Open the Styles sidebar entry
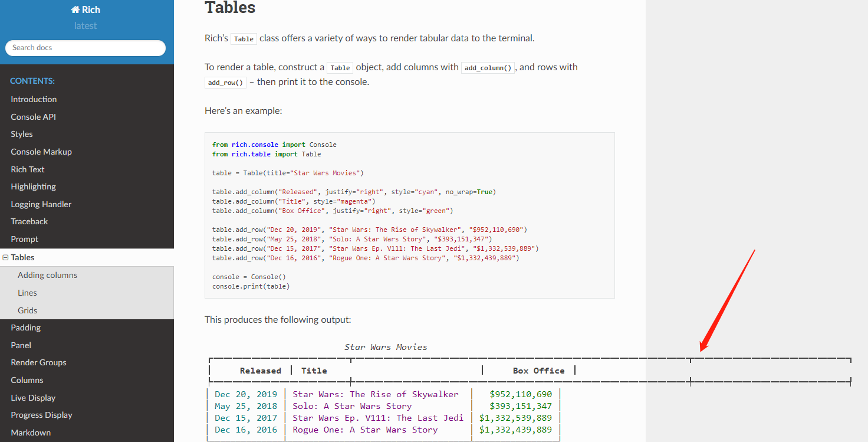 click(x=21, y=134)
